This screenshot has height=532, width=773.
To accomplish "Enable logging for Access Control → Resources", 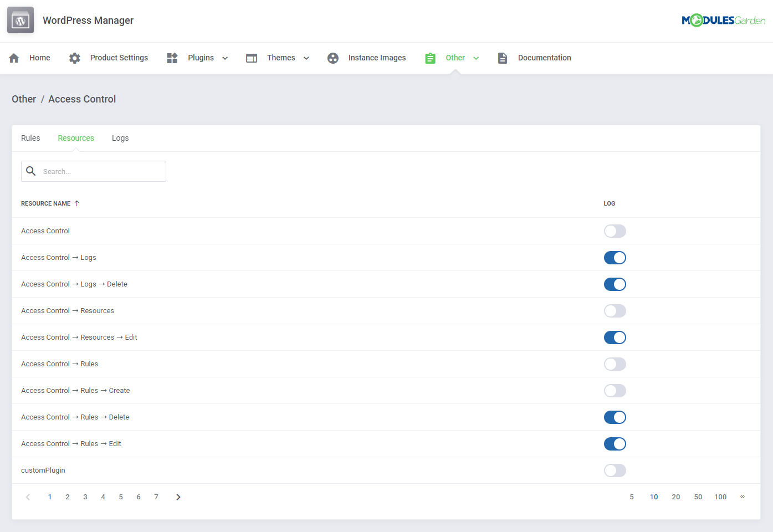I will (615, 310).
